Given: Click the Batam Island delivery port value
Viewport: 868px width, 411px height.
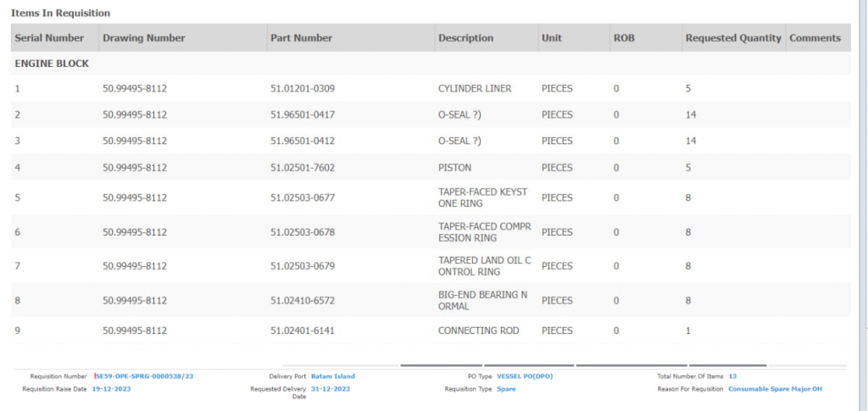Looking at the screenshot, I should (333, 376).
